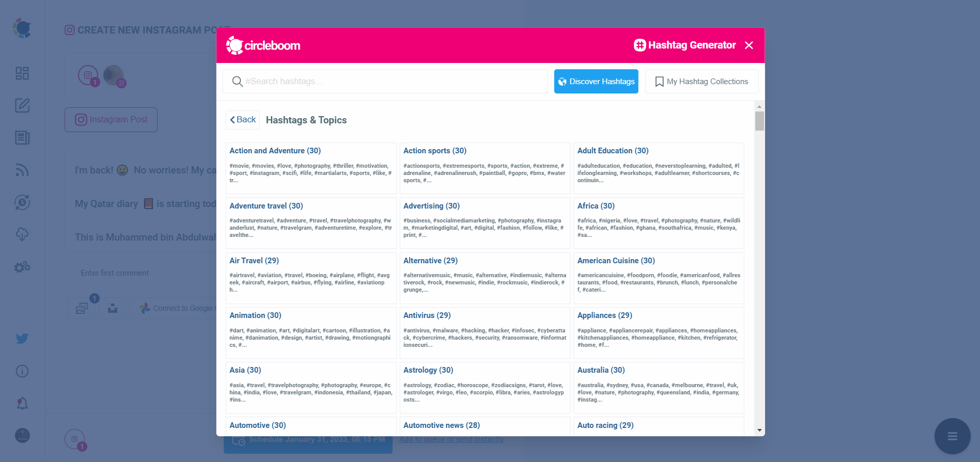Open cloud download icon in sidebar
Image resolution: width=980 pixels, height=462 pixels.
[22, 234]
